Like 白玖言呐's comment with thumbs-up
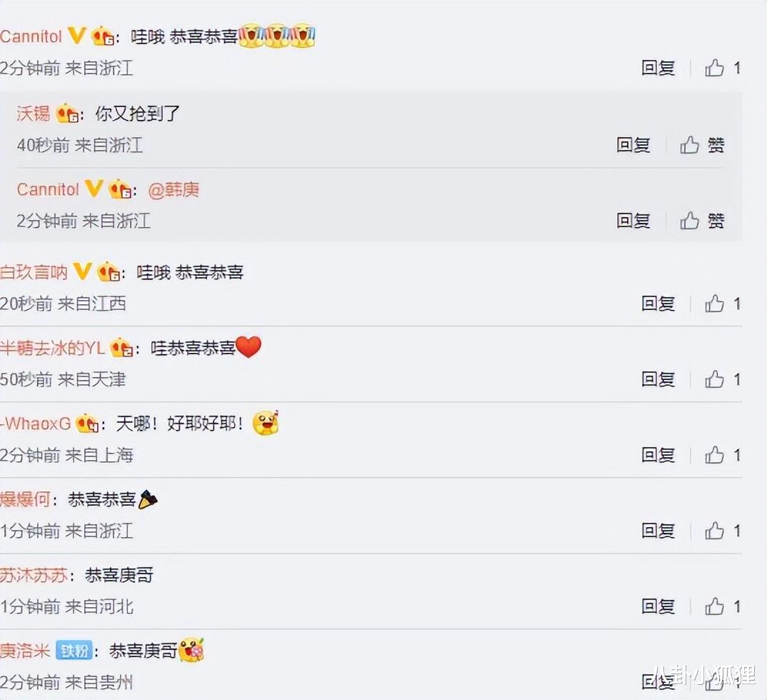The image size is (767, 700). pyautogui.click(x=714, y=304)
